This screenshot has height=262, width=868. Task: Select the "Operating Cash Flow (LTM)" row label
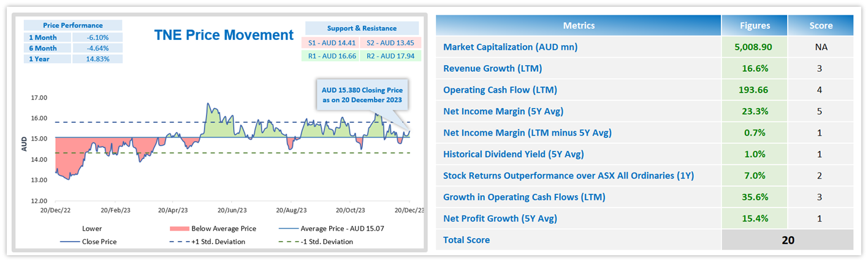point(500,90)
